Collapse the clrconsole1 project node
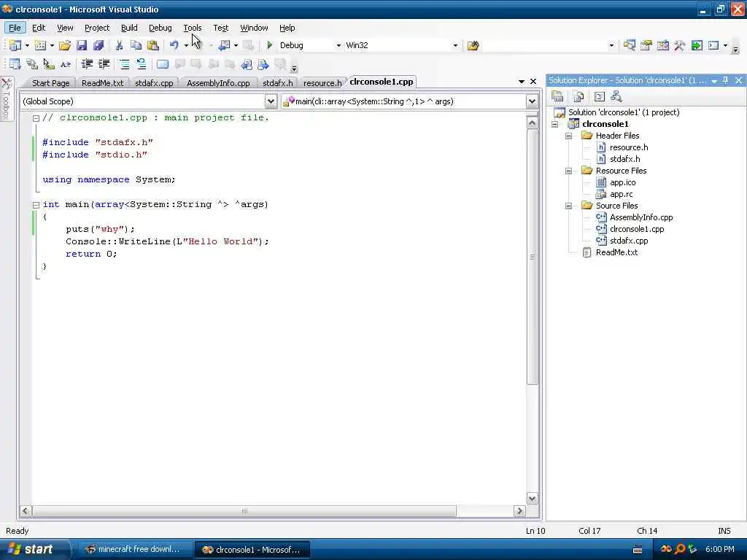Screen dimensions: 747x560 point(554,124)
